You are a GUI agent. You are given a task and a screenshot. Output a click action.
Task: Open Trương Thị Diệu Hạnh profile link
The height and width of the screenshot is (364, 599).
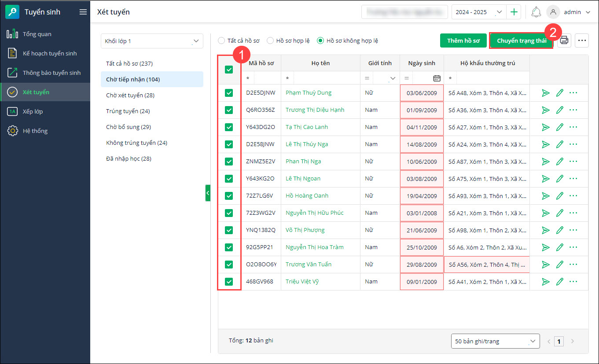pos(315,110)
